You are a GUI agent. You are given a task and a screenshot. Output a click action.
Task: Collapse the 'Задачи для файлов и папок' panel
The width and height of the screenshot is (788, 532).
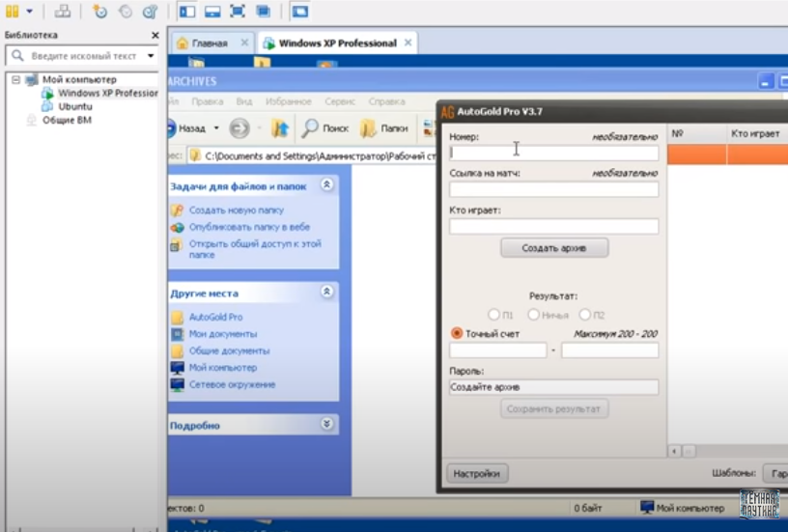pyautogui.click(x=326, y=184)
